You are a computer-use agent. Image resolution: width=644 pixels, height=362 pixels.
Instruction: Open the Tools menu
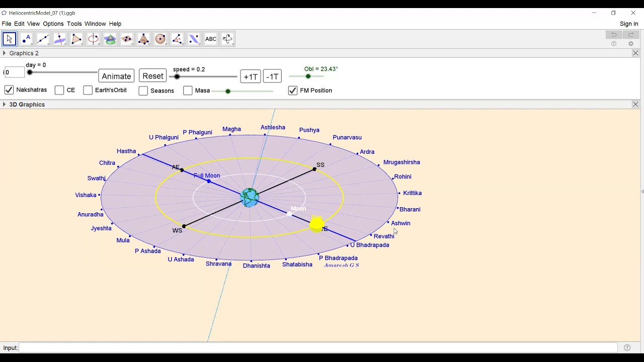click(x=74, y=24)
